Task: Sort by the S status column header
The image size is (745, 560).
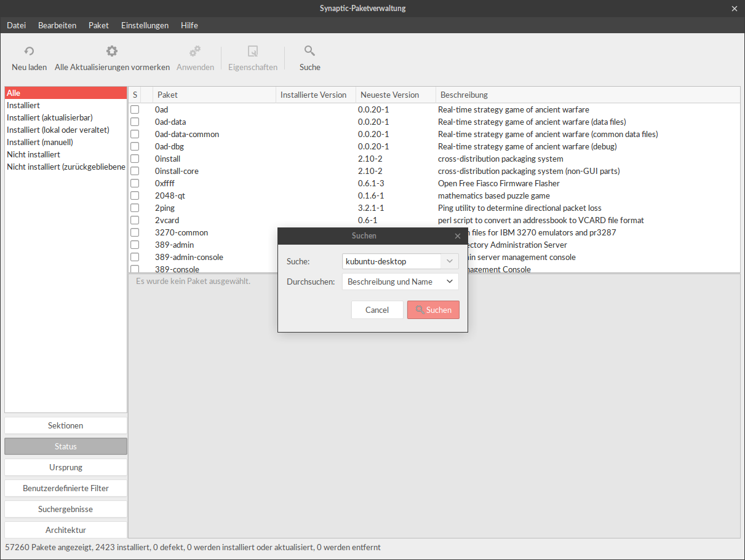Action: [135, 95]
